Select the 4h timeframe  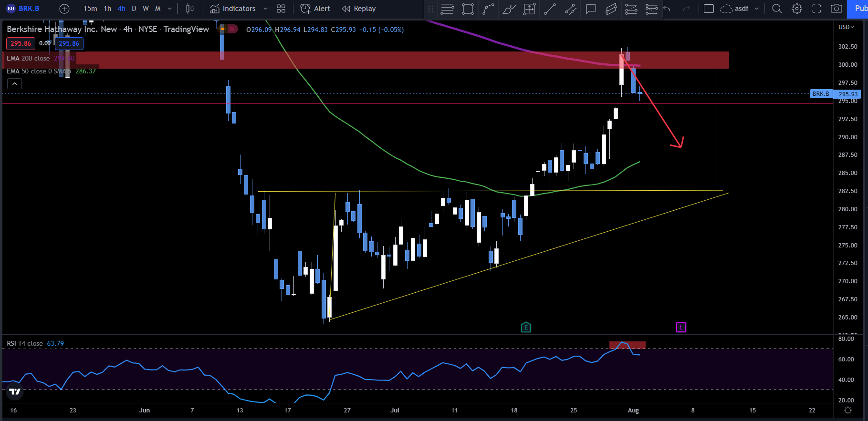point(122,9)
